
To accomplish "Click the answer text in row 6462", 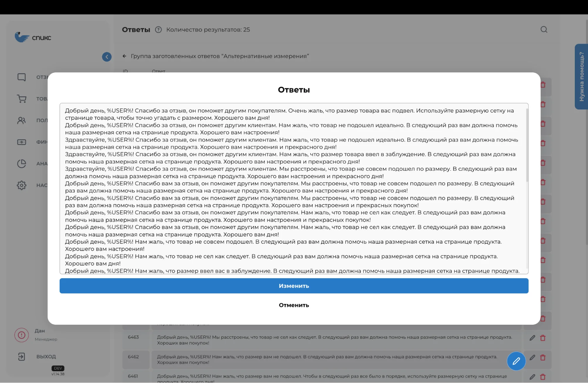I will 327,359.
